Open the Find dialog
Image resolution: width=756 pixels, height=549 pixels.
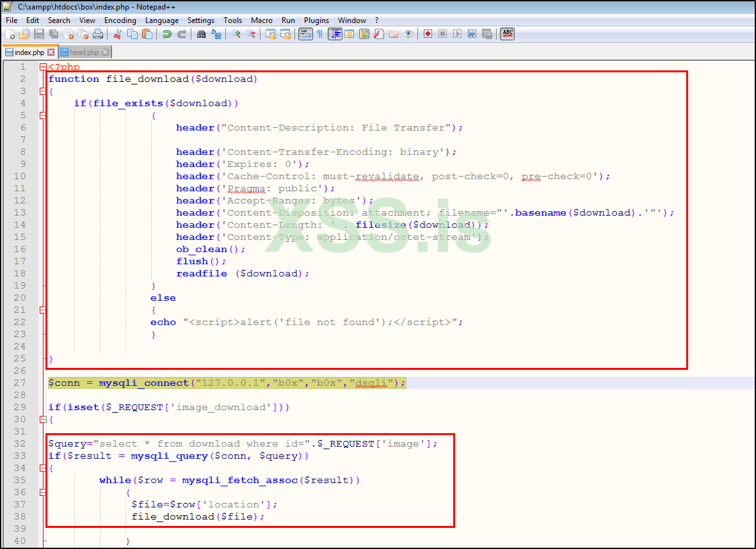tap(202, 33)
